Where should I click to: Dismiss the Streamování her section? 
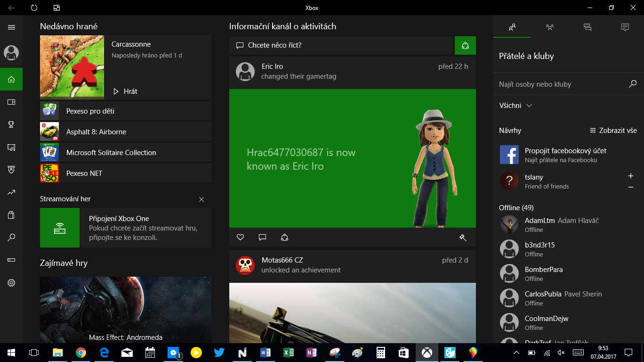[x=201, y=199]
